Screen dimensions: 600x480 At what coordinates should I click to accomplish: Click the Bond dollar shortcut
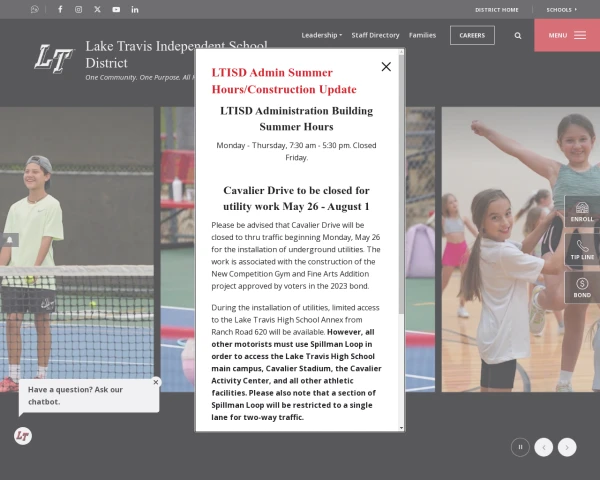pyautogui.click(x=582, y=287)
